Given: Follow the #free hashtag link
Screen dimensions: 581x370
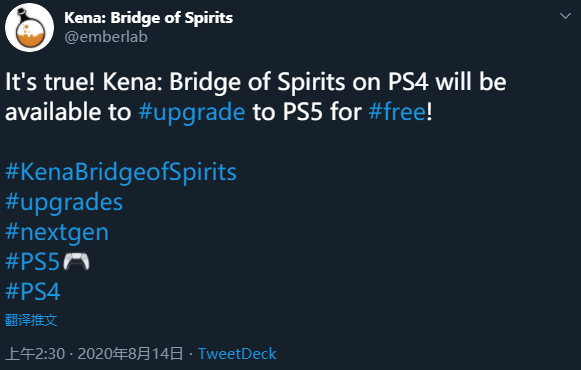Looking at the screenshot, I should pos(397,111).
